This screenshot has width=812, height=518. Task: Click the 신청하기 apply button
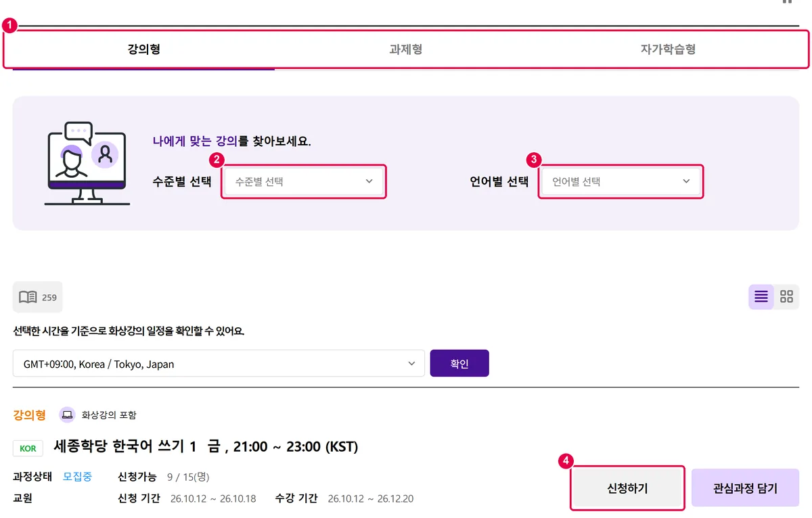pos(627,488)
